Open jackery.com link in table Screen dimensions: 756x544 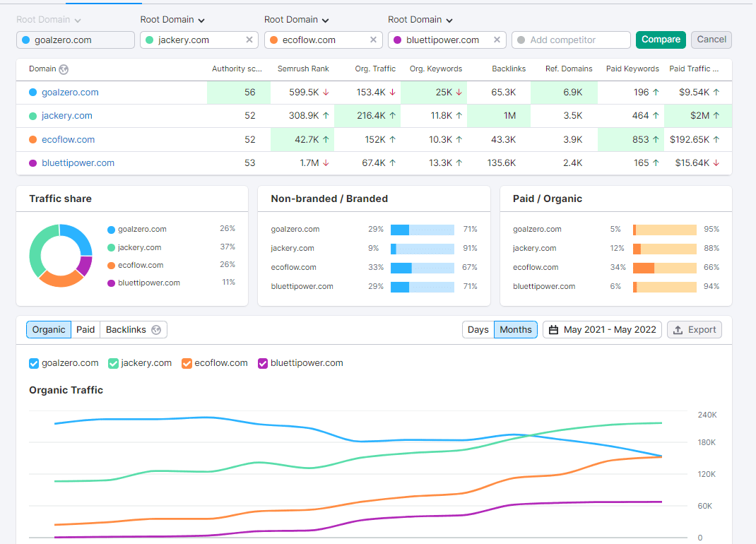67,116
